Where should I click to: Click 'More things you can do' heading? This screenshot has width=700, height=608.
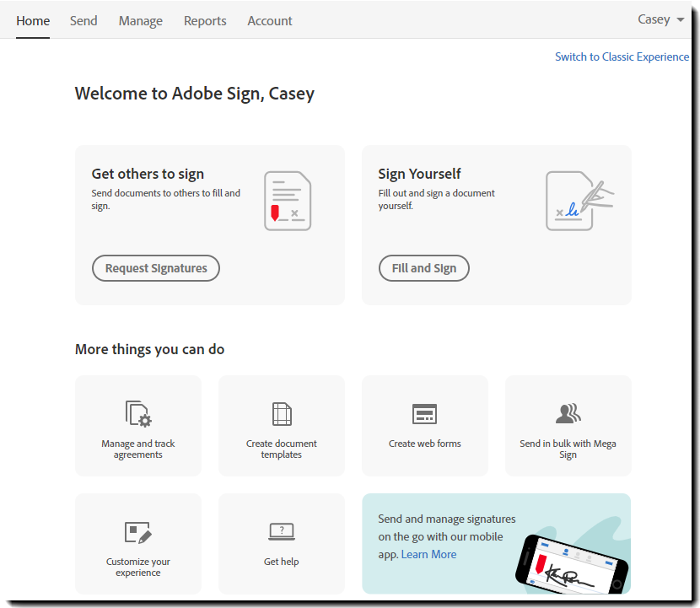tap(149, 349)
